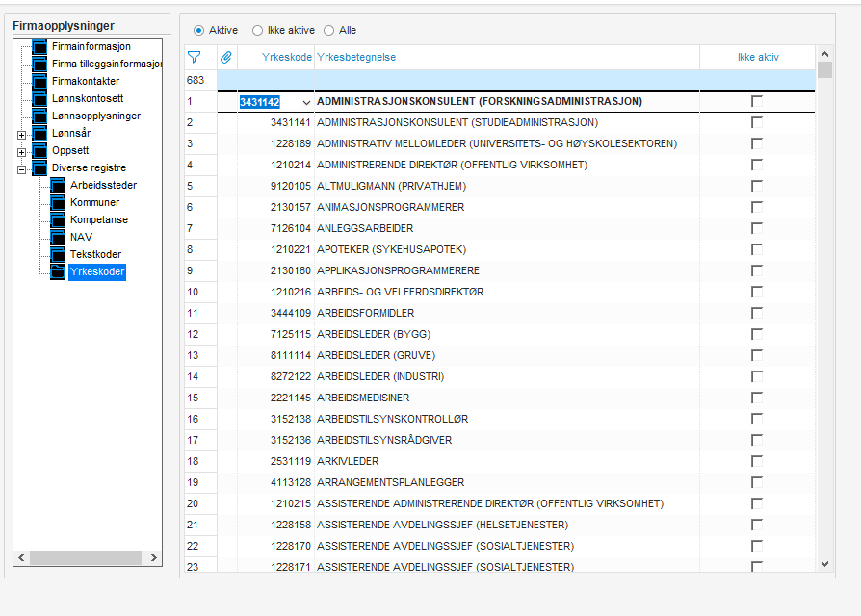The height and width of the screenshot is (616, 861).
Task: Click the grid's vertical scroll down arrow
Action: coord(824,564)
